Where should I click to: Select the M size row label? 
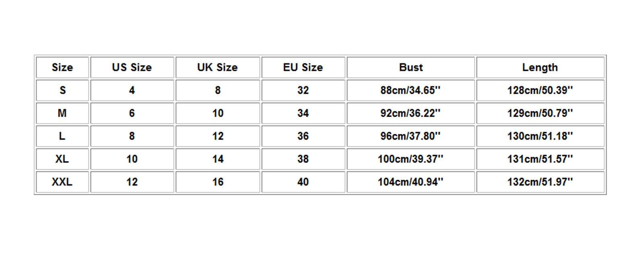point(62,113)
